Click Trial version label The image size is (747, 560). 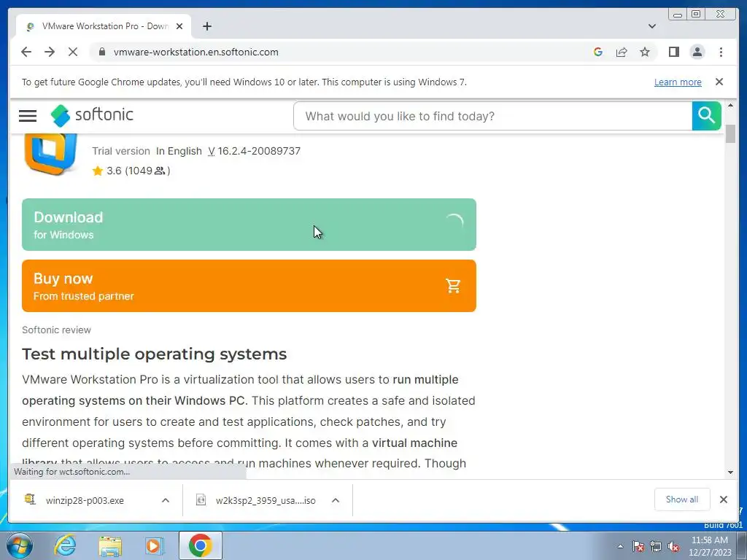(121, 151)
